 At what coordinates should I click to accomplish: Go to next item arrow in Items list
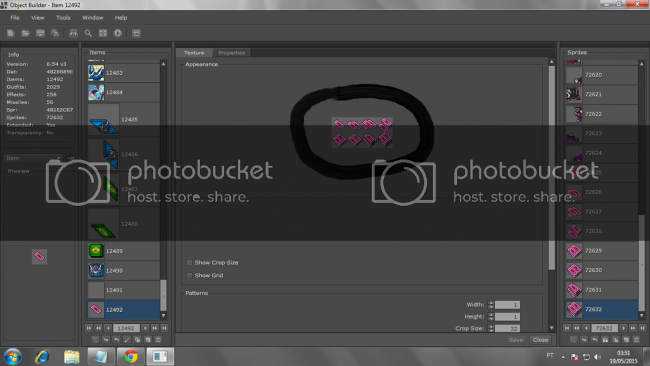(x=145, y=328)
